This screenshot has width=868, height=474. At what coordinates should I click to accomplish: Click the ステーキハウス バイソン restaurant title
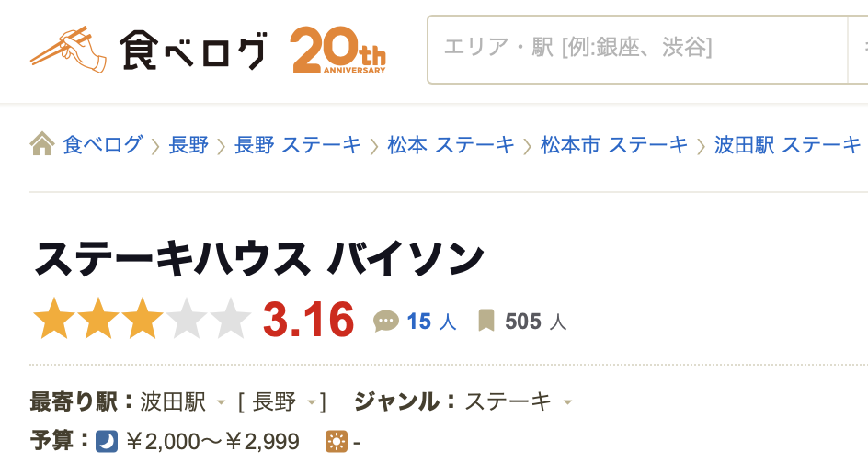pos(259,260)
